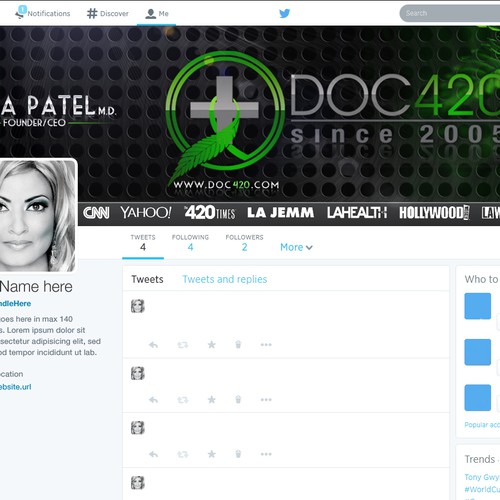500x500 pixels.
Task: Click the YAHOO! logo in banner
Action: point(146,213)
